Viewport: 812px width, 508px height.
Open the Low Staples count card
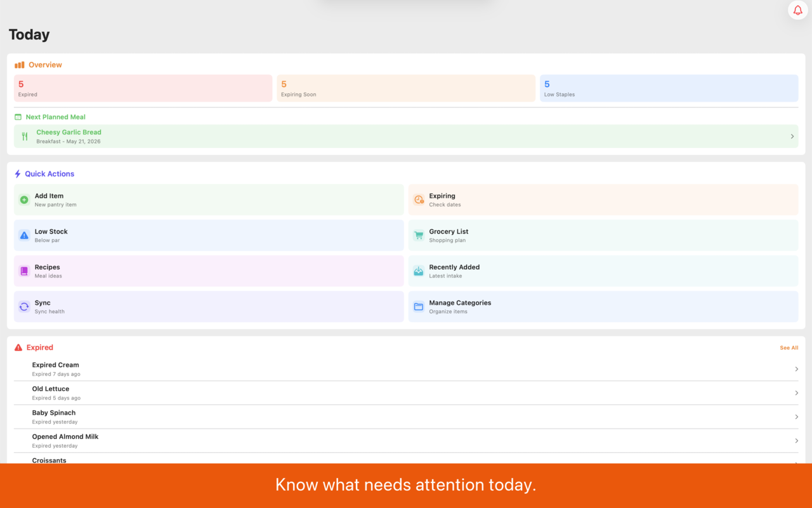point(669,88)
